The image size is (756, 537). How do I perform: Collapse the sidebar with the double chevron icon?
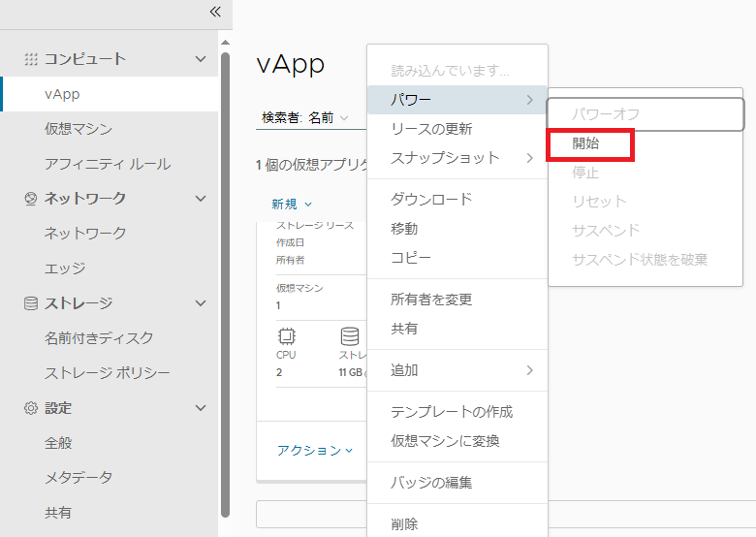coord(215,12)
